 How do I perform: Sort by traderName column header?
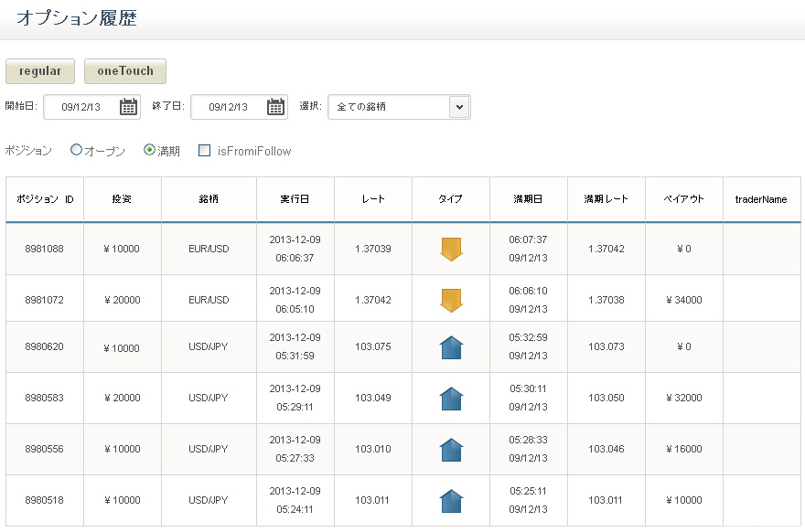tap(761, 199)
